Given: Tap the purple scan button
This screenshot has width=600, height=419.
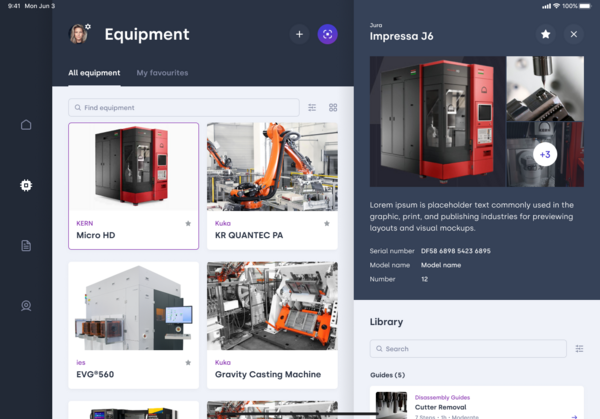Looking at the screenshot, I should click(327, 34).
